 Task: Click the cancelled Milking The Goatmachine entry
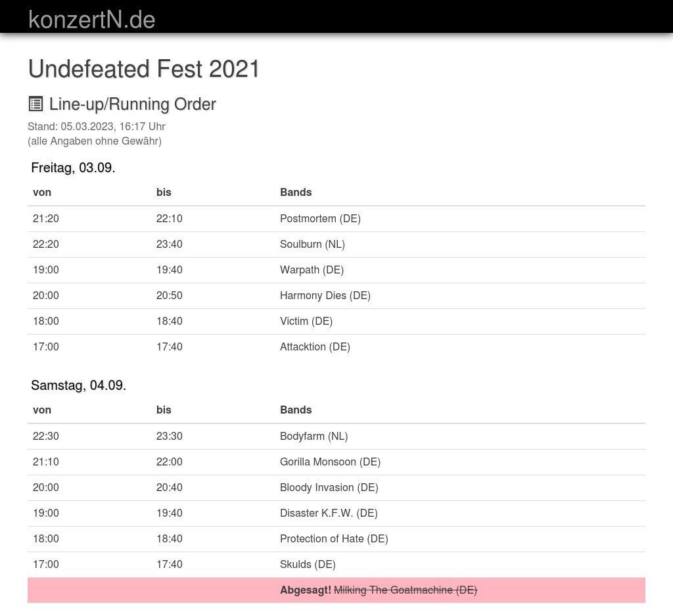[x=405, y=590]
